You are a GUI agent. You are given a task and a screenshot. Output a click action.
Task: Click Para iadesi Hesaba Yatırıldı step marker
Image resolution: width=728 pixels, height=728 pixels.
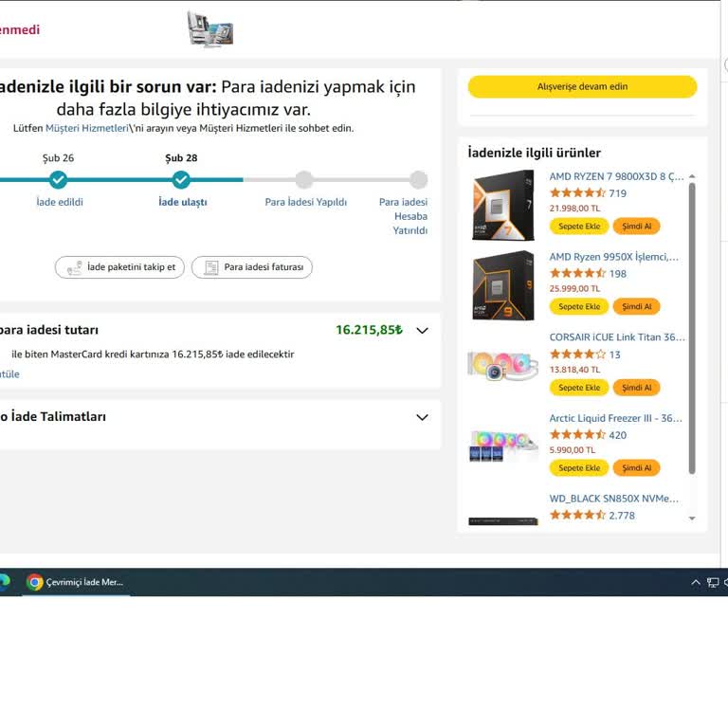418,180
